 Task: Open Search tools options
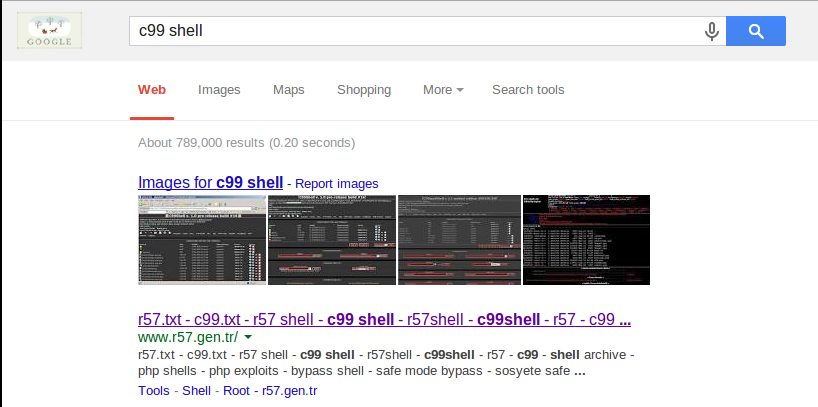tap(528, 90)
